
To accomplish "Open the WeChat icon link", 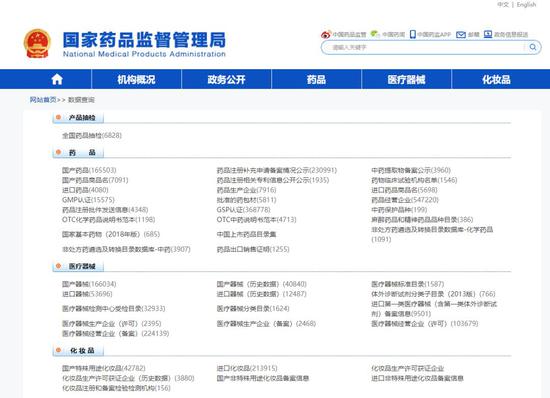I will 375,34.
